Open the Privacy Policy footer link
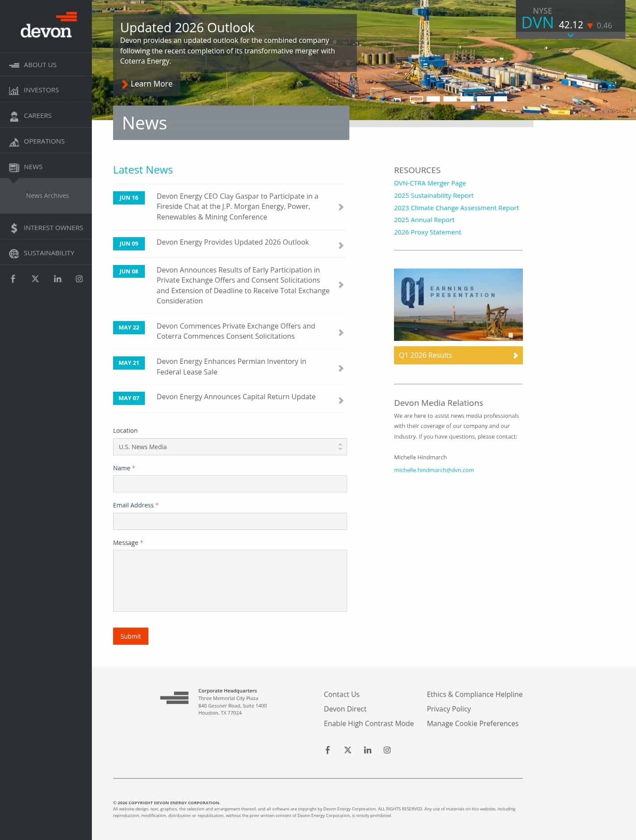Viewport: 636px width, 840px height. [449, 709]
